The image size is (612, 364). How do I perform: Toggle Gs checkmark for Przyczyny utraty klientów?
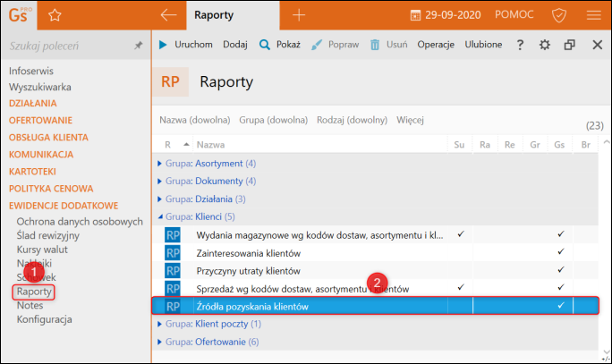click(560, 270)
